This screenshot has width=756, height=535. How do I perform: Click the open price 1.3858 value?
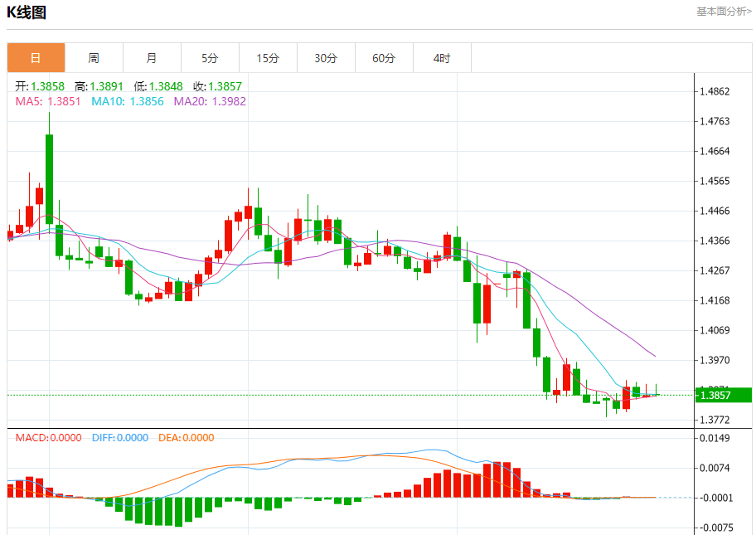point(47,86)
